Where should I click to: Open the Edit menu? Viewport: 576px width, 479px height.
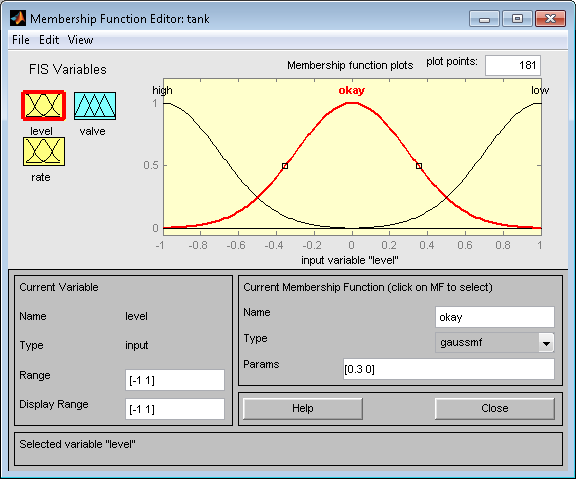pos(49,40)
